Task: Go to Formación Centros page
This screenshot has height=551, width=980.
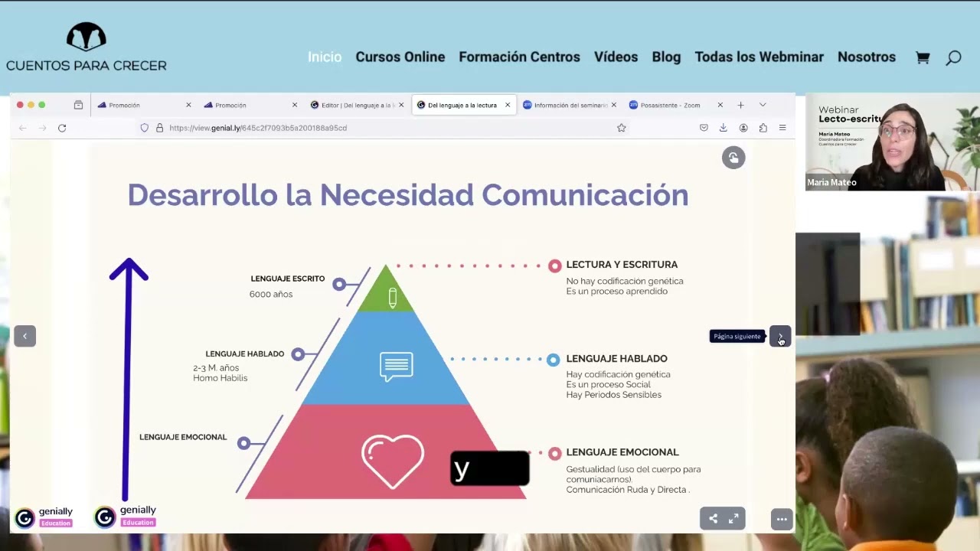Action: 520,57
